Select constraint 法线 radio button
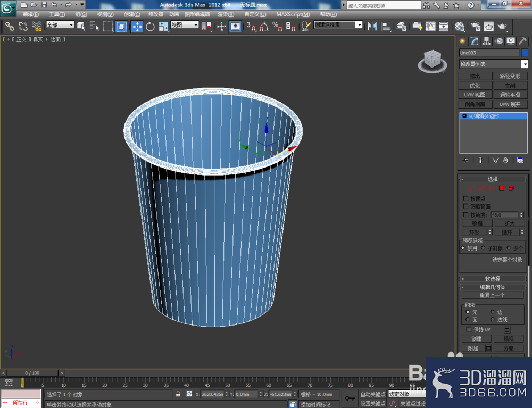 click(x=492, y=319)
